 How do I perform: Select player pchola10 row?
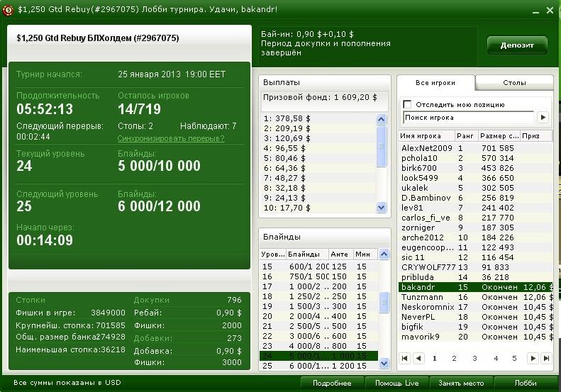coord(475,158)
